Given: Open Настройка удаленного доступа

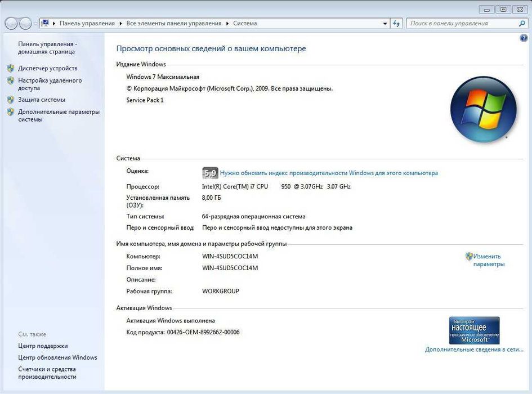Looking at the screenshot, I should 50,84.
